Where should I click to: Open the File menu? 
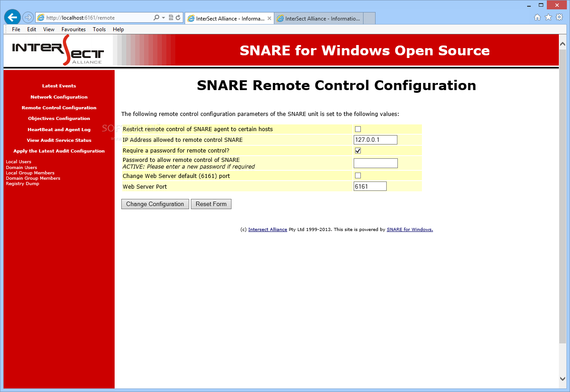click(x=16, y=29)
